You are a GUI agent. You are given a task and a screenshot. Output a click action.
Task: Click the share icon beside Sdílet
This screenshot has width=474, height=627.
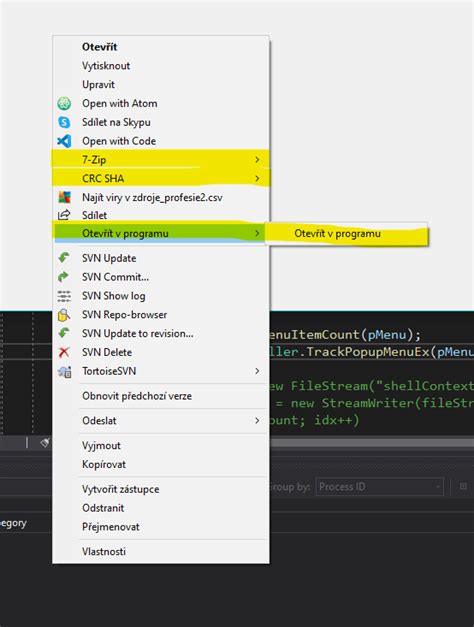click(64, 215)
